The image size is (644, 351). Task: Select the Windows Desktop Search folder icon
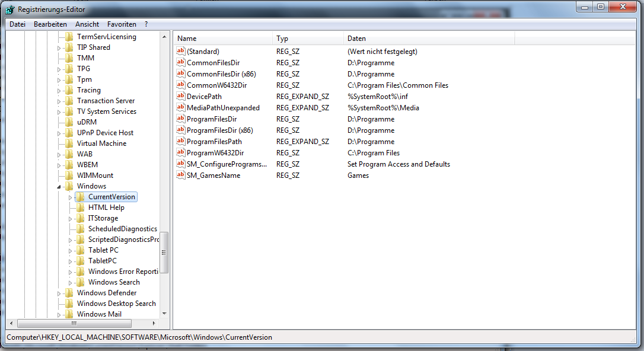click(x=69, y=304)
